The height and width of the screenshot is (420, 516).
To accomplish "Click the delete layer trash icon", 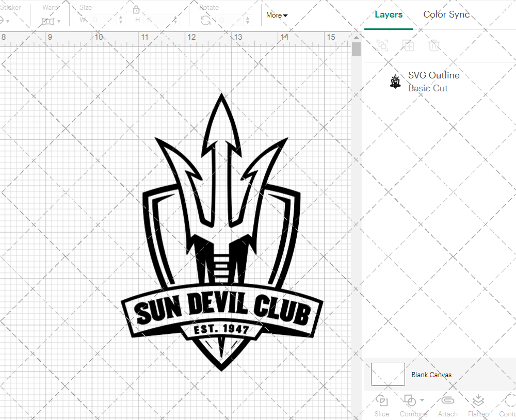I will (x=434, y=45).
